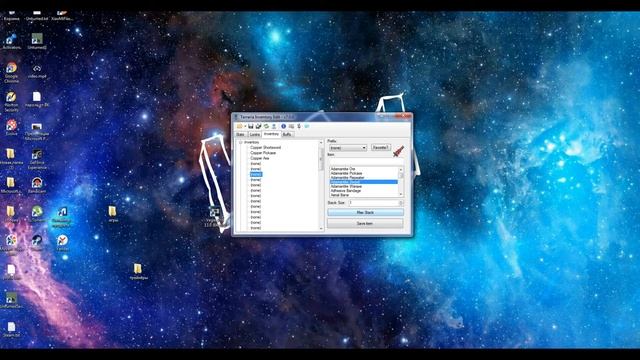Screen dimensions: 640x360
Task: Collapse the Inventory tree node
Action: tap(241, 142)
